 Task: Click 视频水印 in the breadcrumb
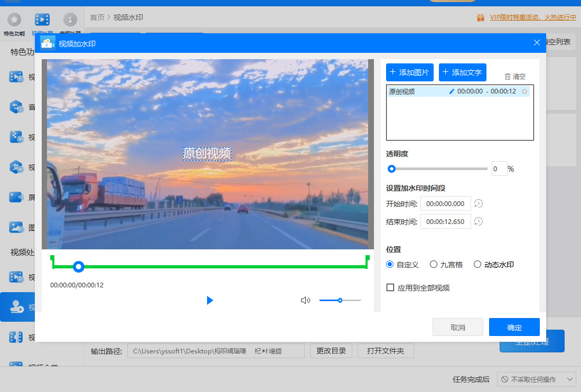(128, 17)
